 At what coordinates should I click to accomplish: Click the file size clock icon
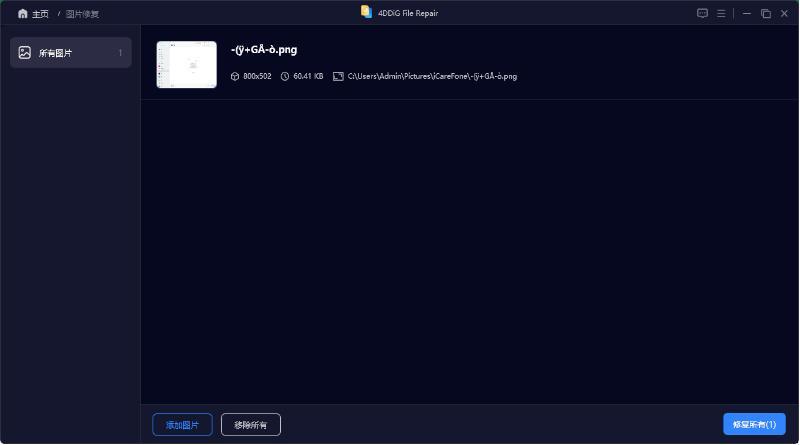point(285,77)
